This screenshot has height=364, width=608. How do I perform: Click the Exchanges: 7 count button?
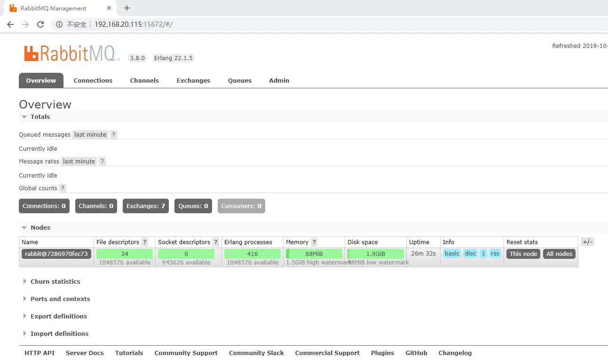[146, 206]
